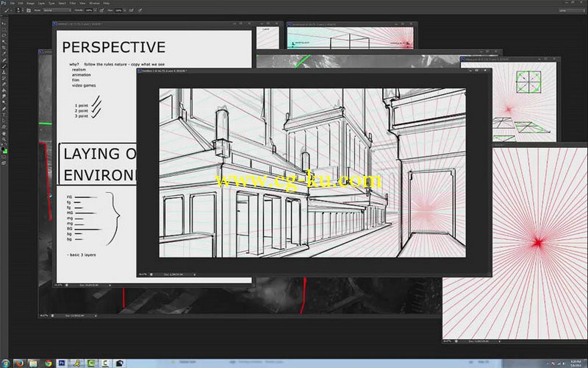
Task: Click the Flow value field
Action: (118, 10)
